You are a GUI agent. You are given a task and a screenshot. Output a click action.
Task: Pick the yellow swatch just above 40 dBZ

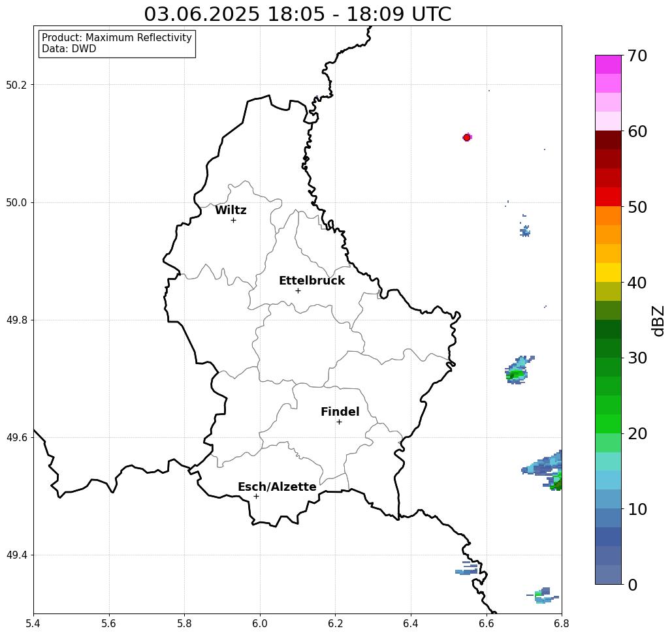(608, 272)
